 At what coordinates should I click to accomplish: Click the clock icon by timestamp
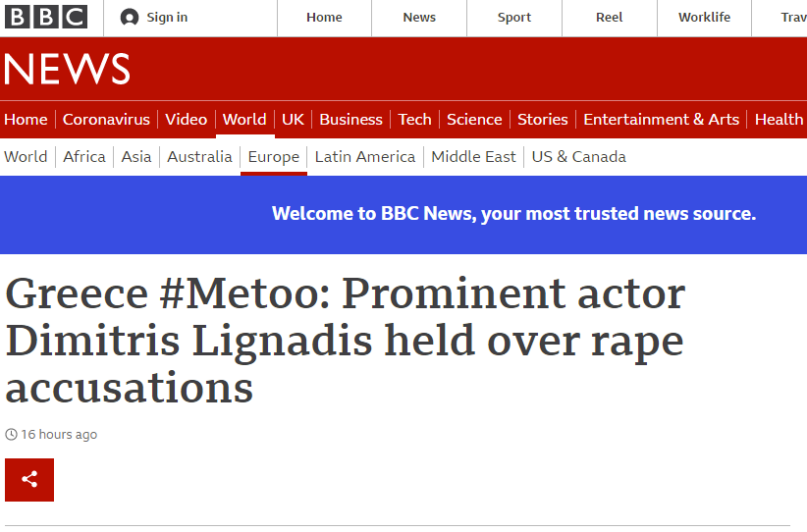click(12, 435)
